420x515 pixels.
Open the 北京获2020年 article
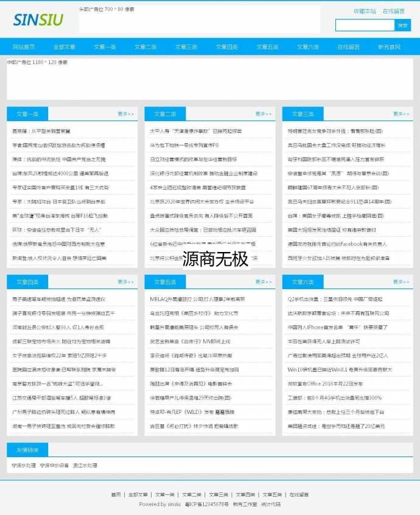pos(202,201)
